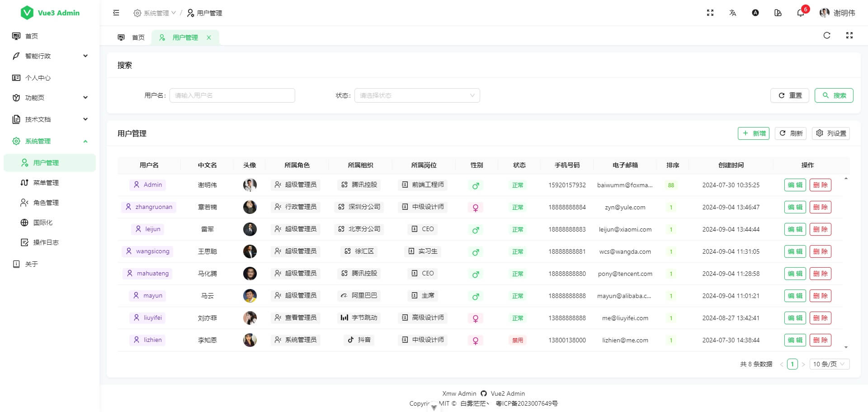Close the 用户管理 tab

pos(209,38)
